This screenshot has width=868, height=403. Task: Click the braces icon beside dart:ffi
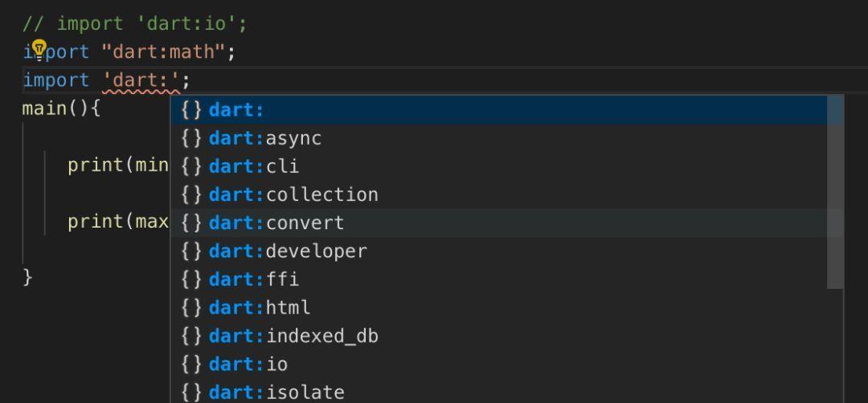pyautogui.click(x=191, y=279)
